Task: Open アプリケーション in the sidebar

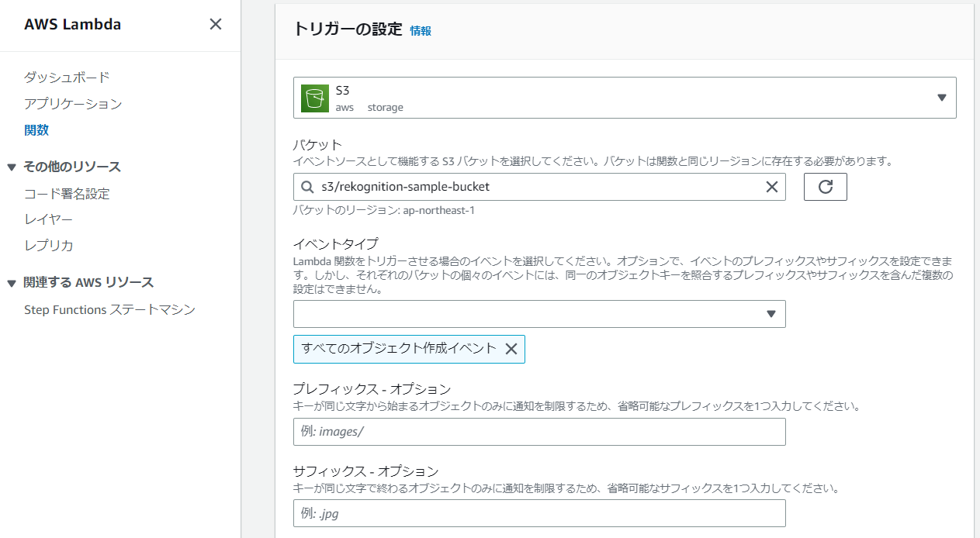Action: (x=73, y=104)
